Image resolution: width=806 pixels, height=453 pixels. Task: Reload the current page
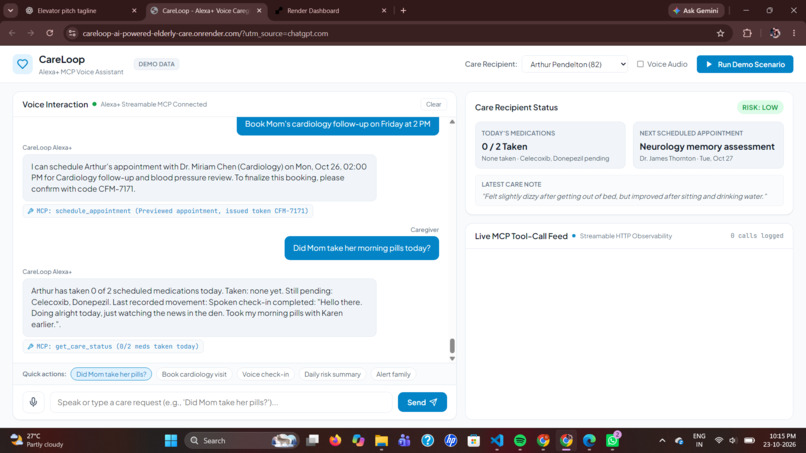pos(49,33)
